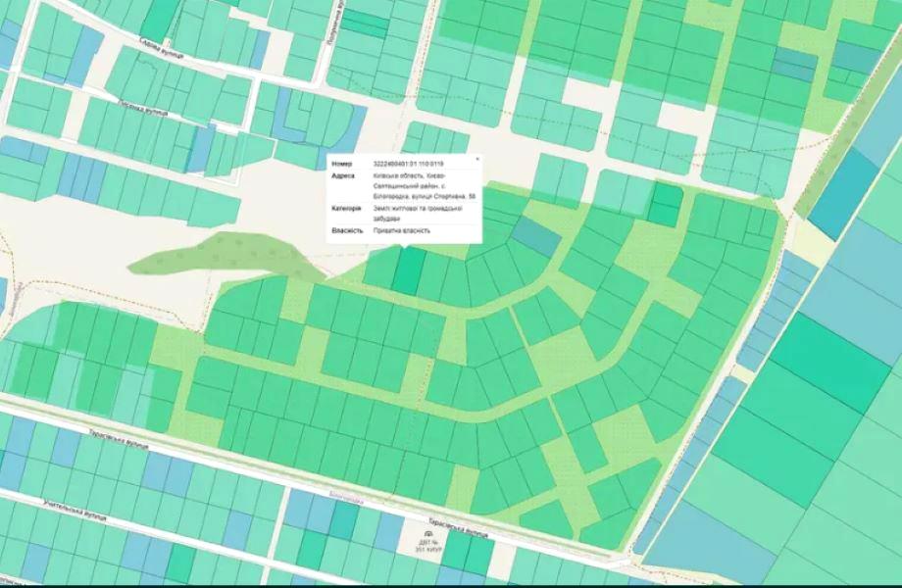902x588 pixels.
Task: Click the Власність row label
Action: [x=347, y=230]
